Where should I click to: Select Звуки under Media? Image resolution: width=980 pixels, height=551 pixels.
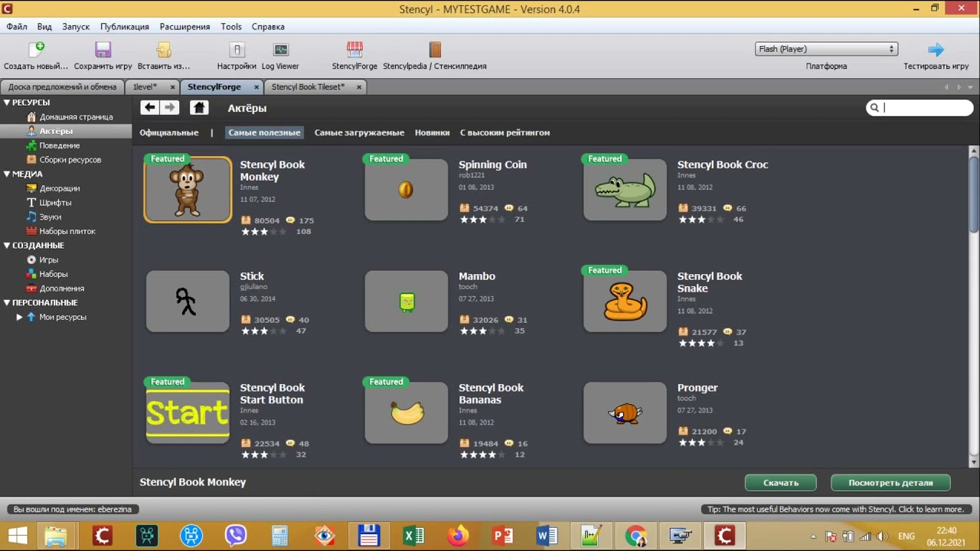50,217
